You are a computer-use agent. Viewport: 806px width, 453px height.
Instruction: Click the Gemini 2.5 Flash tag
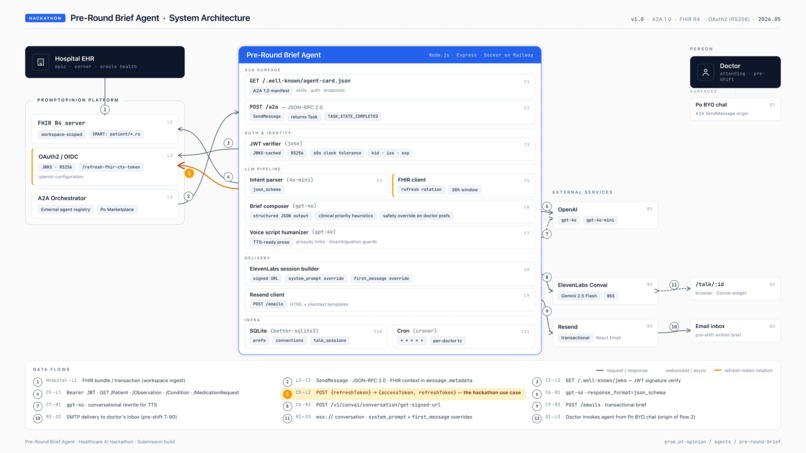pyautogui.click(x=579, y=296)
